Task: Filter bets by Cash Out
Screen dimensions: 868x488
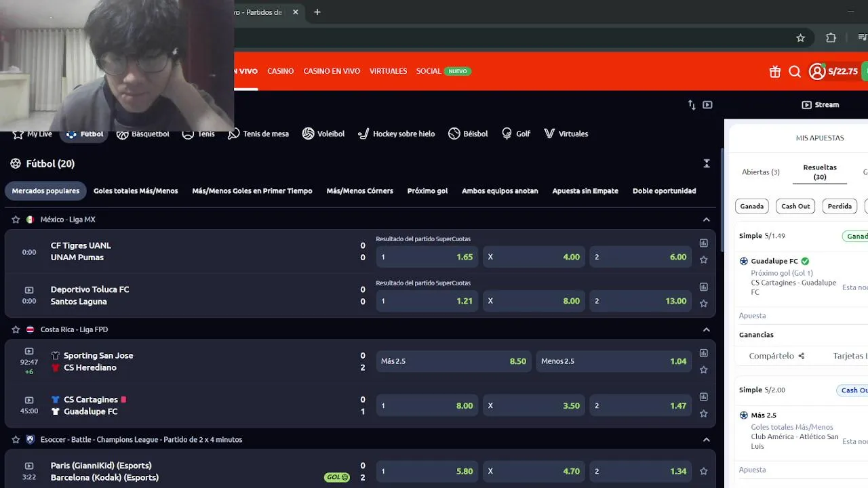Action: click(x=795, y=206)
